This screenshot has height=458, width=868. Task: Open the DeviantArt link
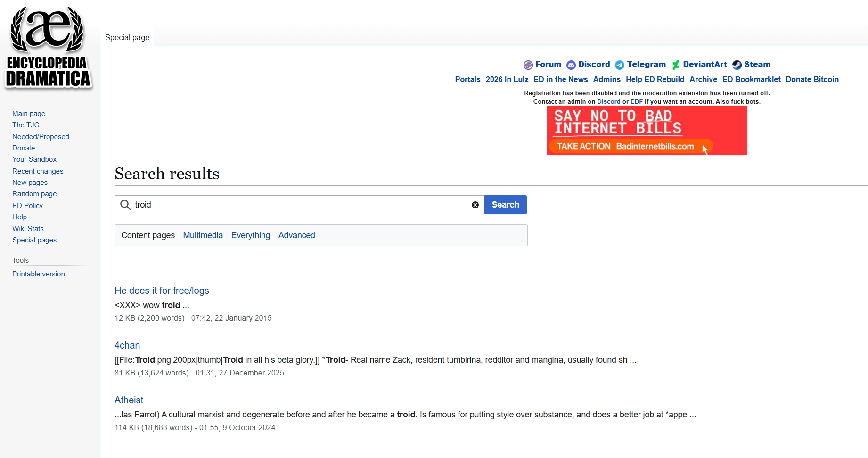[x=705, y=64]
